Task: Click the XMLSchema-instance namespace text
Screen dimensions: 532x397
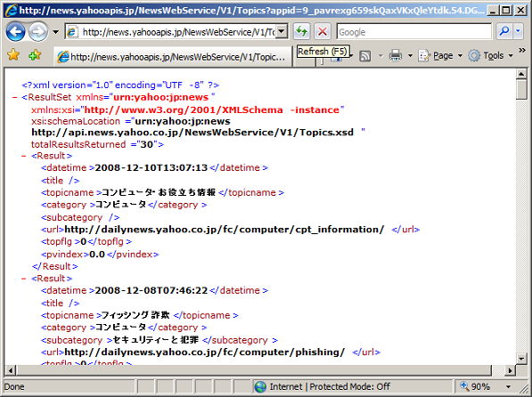Action: pos(212,109)
